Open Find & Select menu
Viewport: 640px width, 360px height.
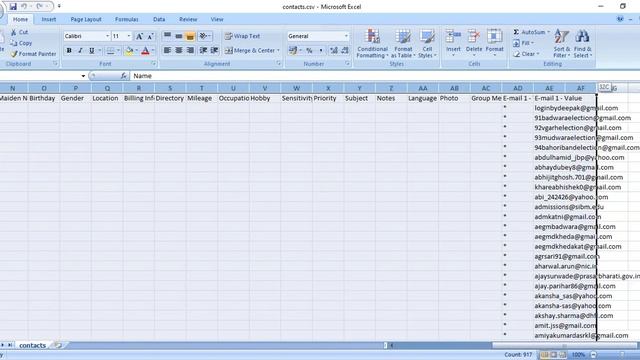(x=582, y=43)
